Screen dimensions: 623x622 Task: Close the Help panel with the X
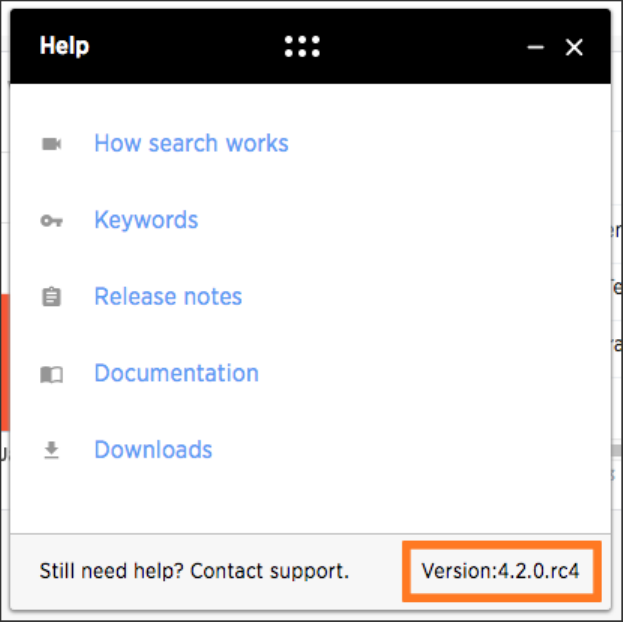(x=574, y=47)
